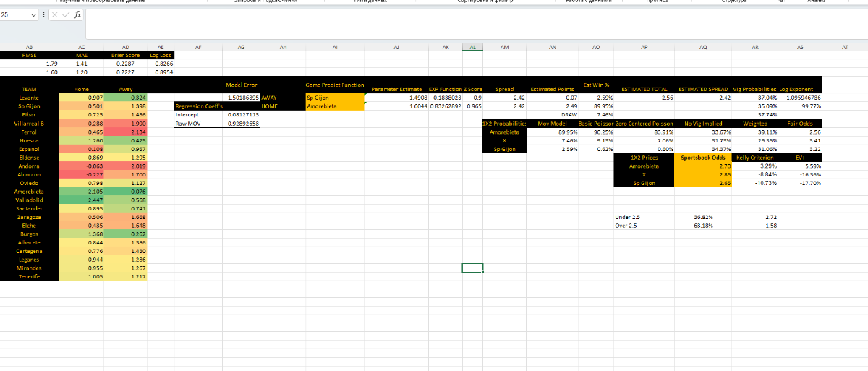The width and height of the screenshot is (868, 371).
Task: Click the Enter checkmark formula bar icon
Action: pos(67,15)
